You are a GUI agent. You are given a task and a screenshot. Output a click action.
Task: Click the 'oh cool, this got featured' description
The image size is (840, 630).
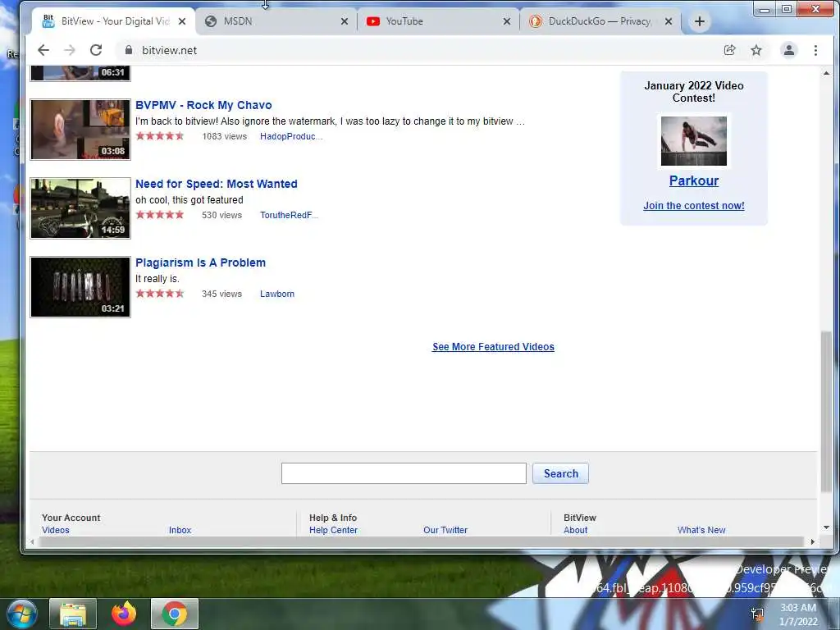click(x=189, y=200)
